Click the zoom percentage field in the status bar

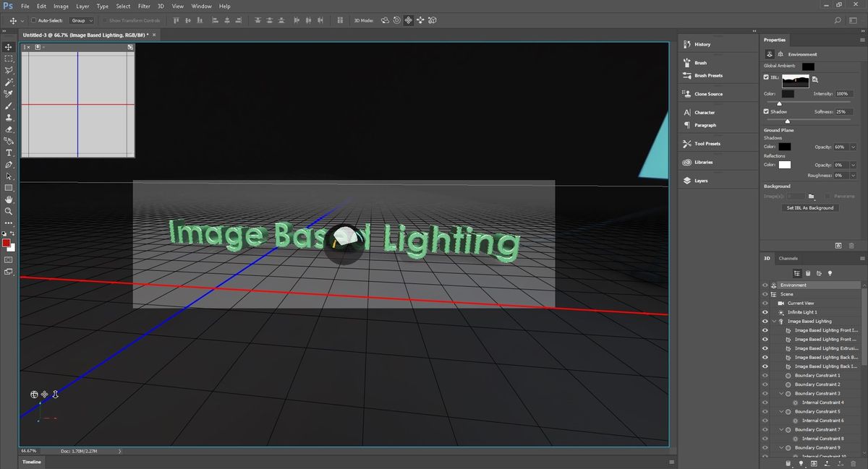pos(27,450)
